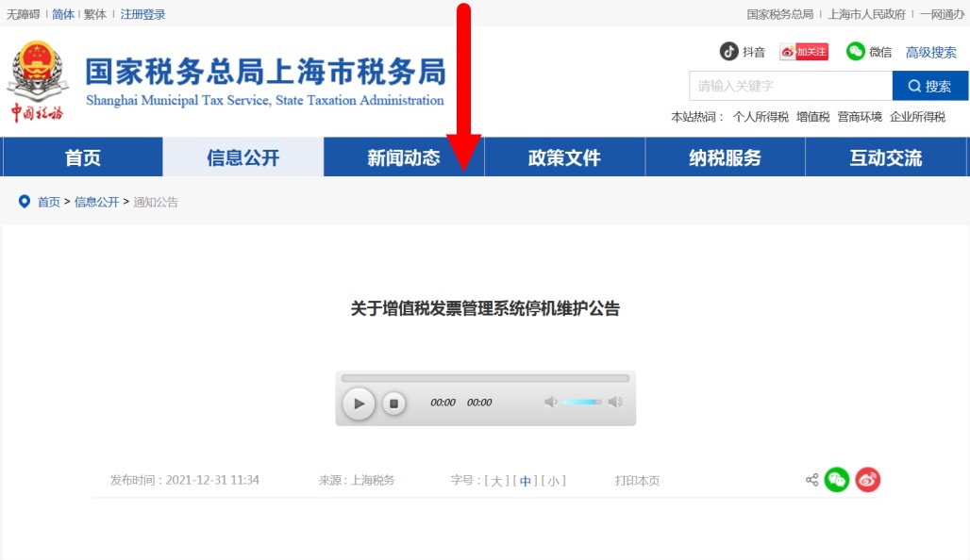Click 首页 in the breadcrumb
This screenshot has width=970, height=560.
(49, 202)
